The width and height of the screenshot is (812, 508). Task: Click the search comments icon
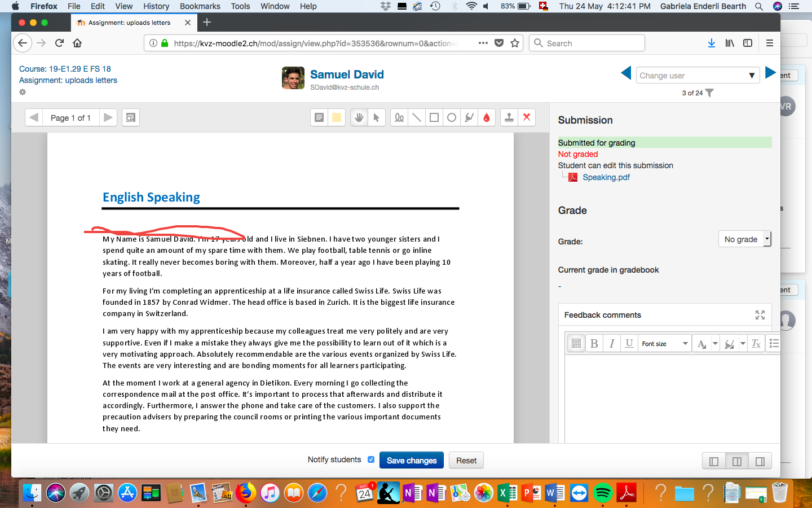130,117
